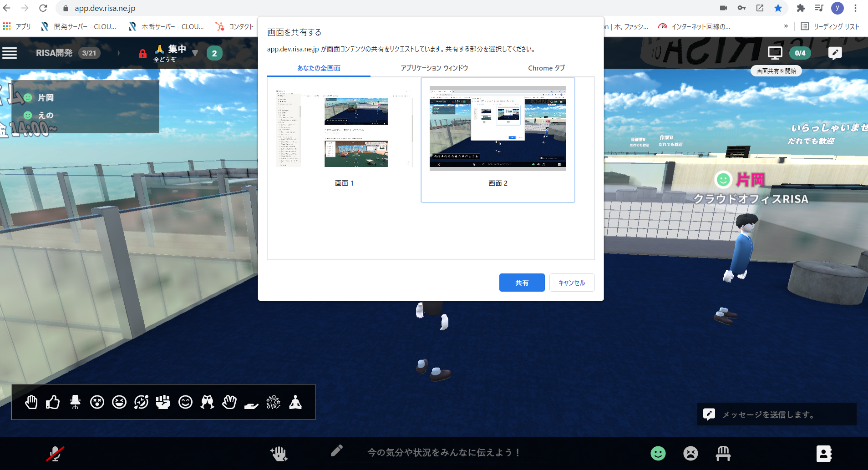Select the celebrating person emote

(x=273, y=402)
